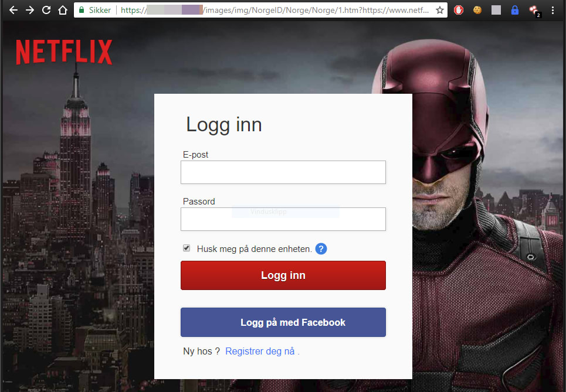Click the browser back arrow
566x392 pixels.
point(13,10)
